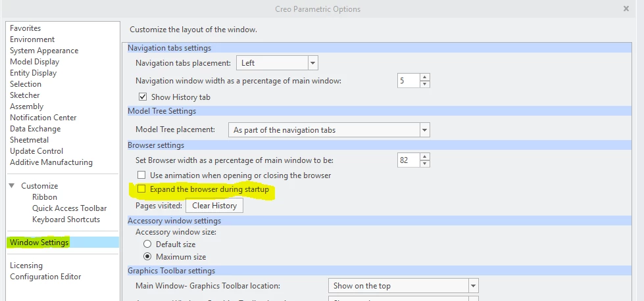Screen dimensions: 644x301
Task: Select Environment in the options list
Action: pyautogui.click(x=32, y=39)
